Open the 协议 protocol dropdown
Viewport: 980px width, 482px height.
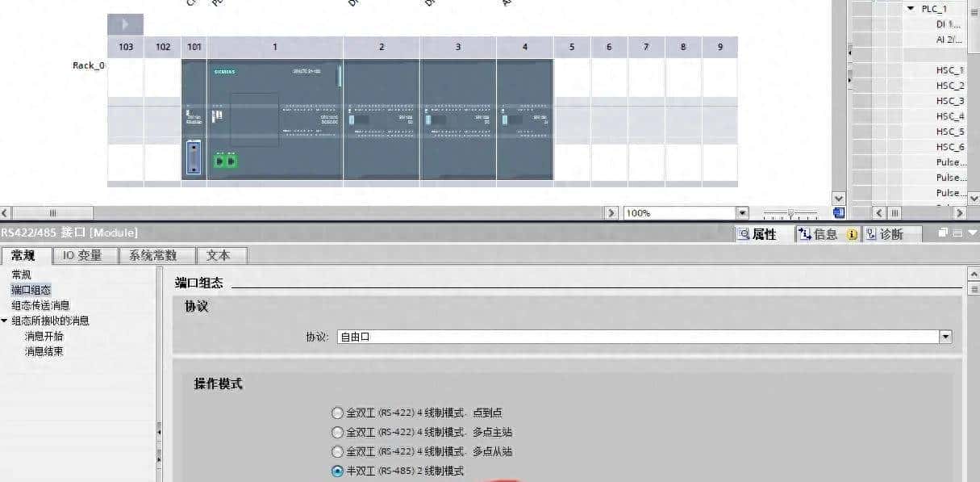[945, 337]
